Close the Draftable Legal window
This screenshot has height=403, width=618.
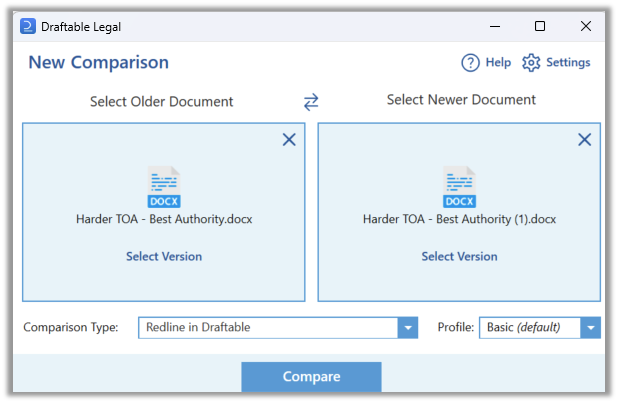[x=586, y=26]
